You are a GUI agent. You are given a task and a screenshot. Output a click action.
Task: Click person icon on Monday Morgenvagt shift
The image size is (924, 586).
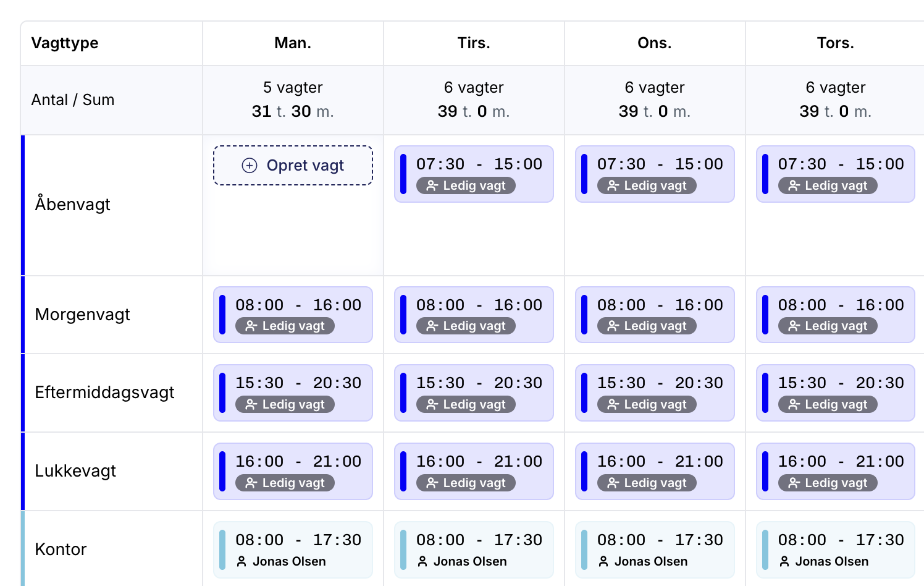[x=251, y=326]
